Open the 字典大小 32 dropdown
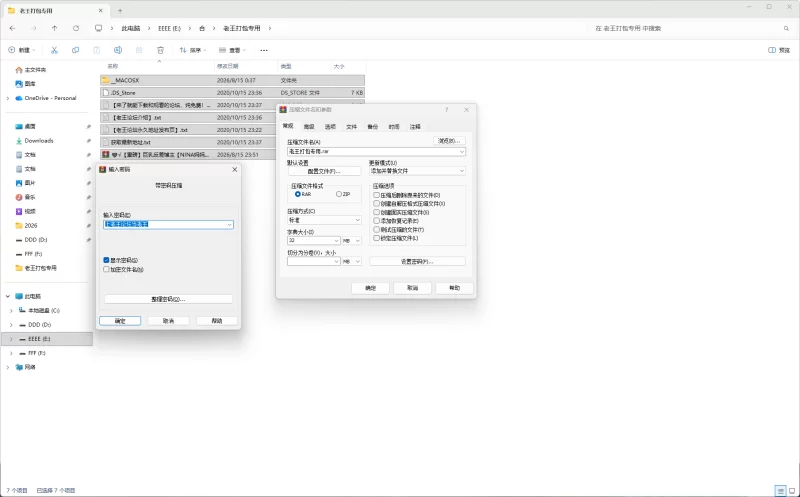 click(314, 240)
